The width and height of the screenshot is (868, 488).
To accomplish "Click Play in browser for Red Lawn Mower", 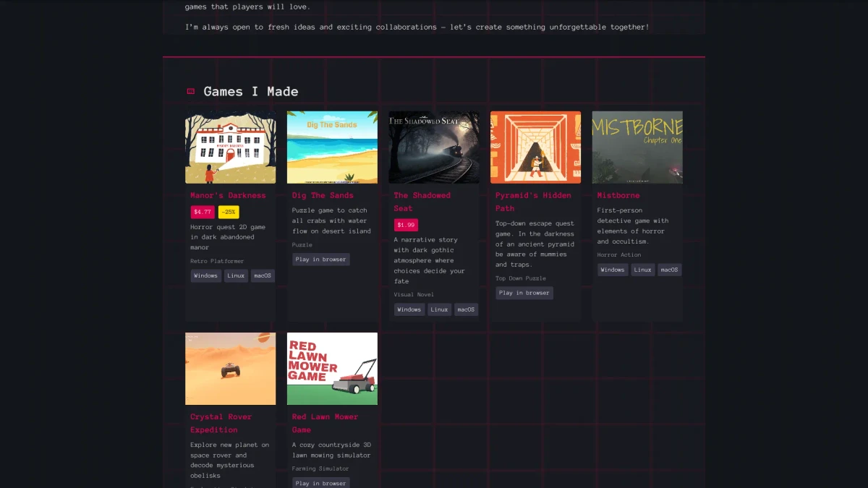I will 321,483.
